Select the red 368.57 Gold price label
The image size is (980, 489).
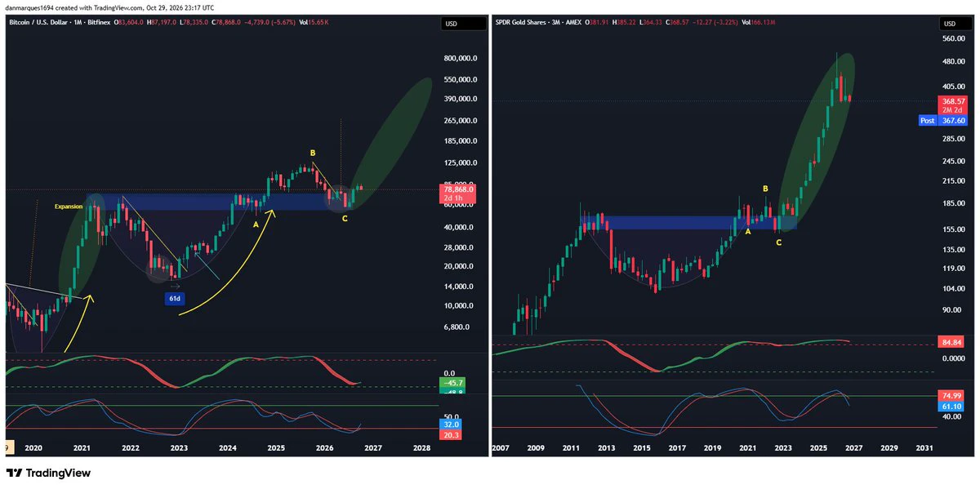click(953, 104)
